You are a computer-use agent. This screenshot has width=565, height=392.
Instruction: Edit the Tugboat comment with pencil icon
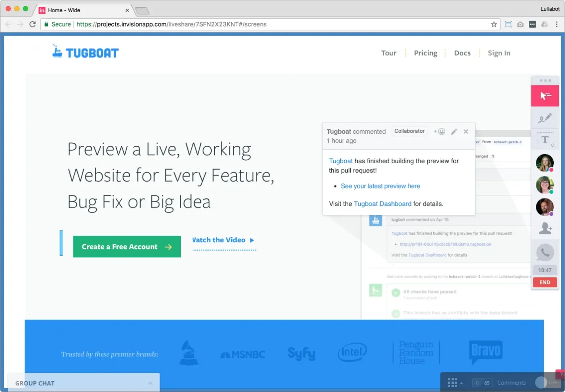(454, 132)
